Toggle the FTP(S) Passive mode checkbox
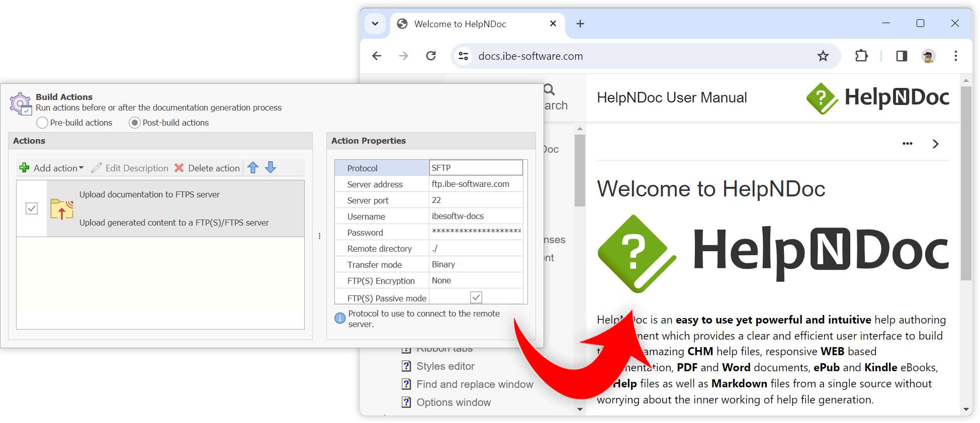Screen dimensions: 980x423 (x=476, y=297)
